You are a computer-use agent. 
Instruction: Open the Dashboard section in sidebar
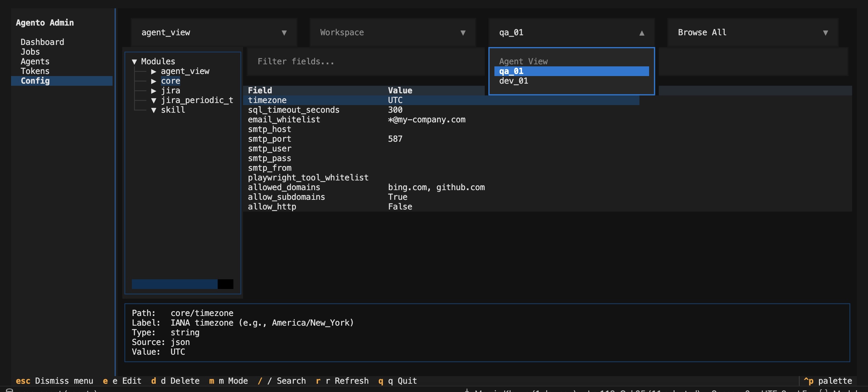pos(42,42)
